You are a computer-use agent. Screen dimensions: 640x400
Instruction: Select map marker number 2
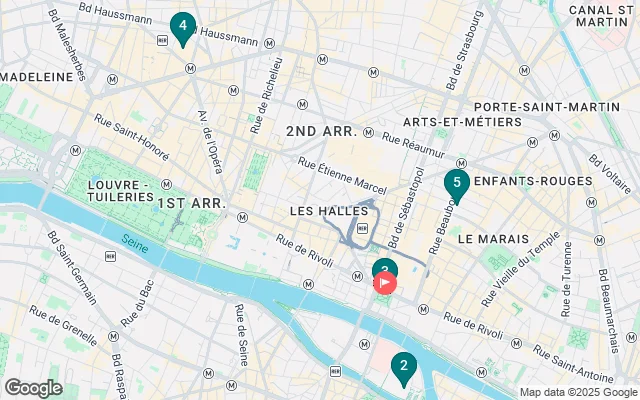coord(404,369)
